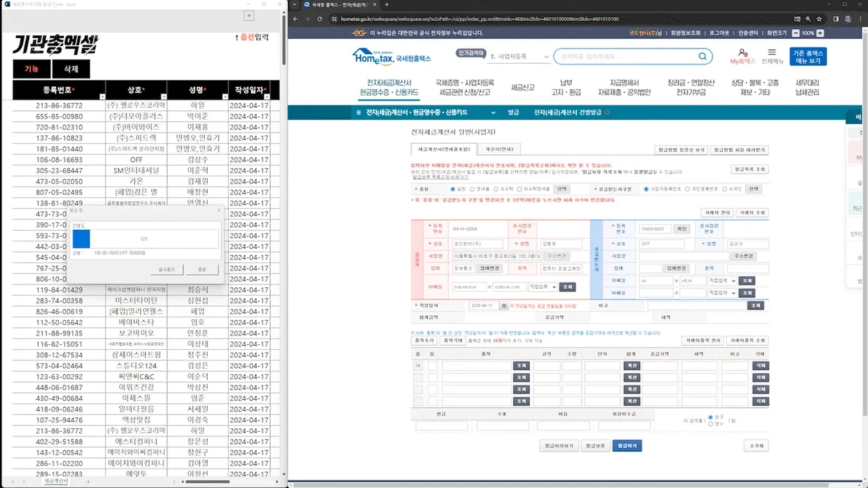Click the blue 발급하기 button
Viewport: 868px width, 488px height.
point(626,446)
